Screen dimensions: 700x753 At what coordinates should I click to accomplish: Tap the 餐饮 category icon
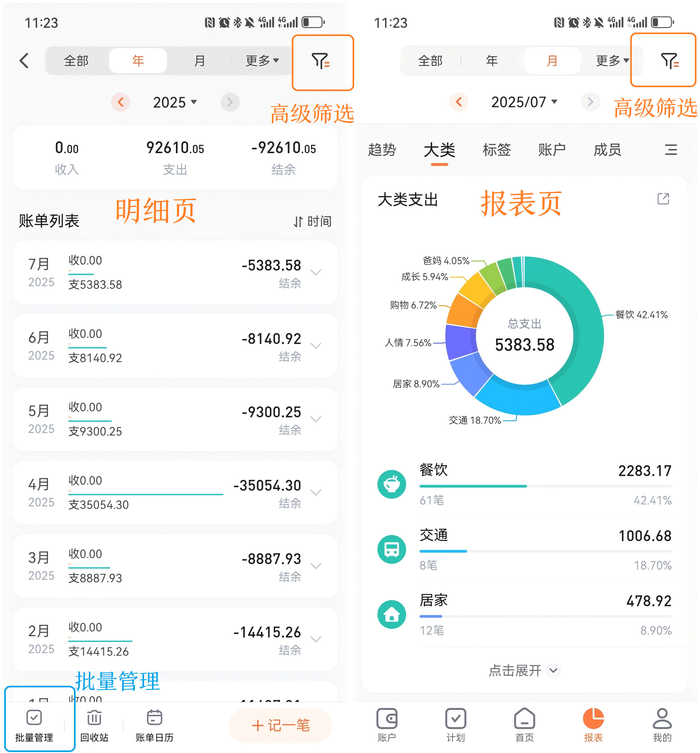pos(391,484)
